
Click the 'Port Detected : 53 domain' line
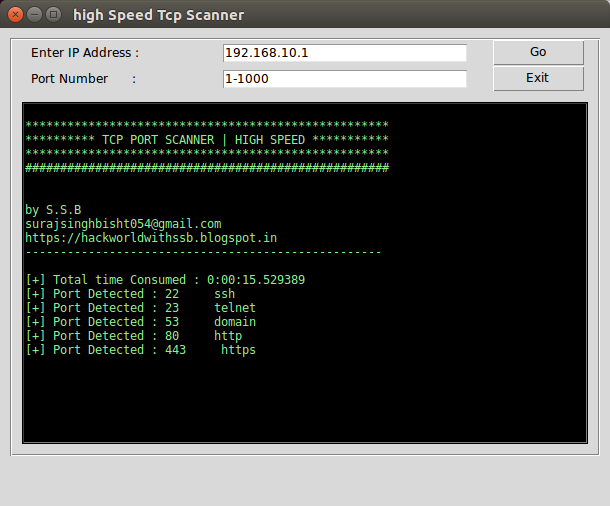[x=141, y=322]
